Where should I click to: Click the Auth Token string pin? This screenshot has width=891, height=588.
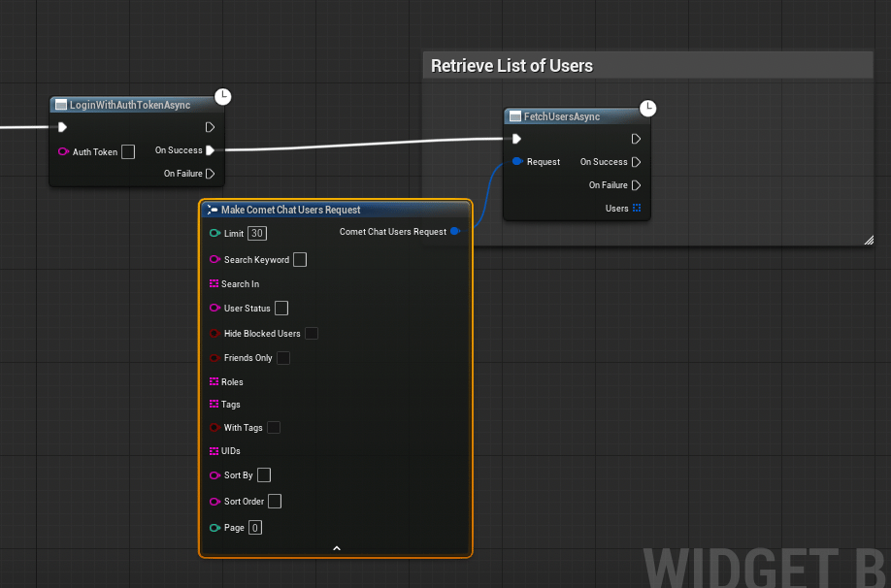pyautogui.click(x=63, y=151)
